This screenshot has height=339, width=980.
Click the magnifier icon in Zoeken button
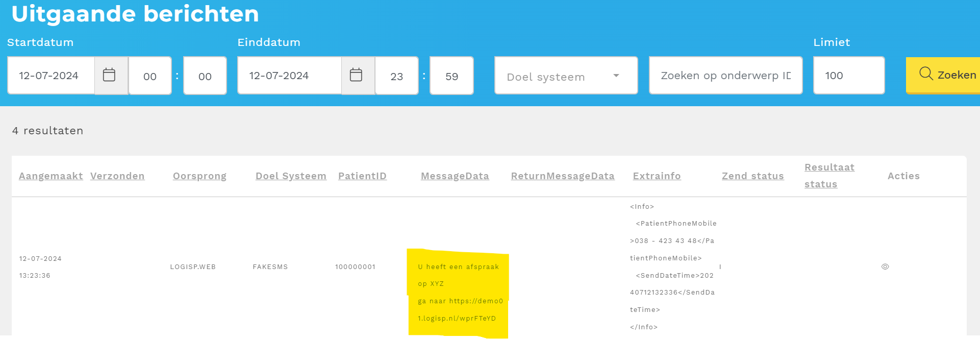point(926,74)
